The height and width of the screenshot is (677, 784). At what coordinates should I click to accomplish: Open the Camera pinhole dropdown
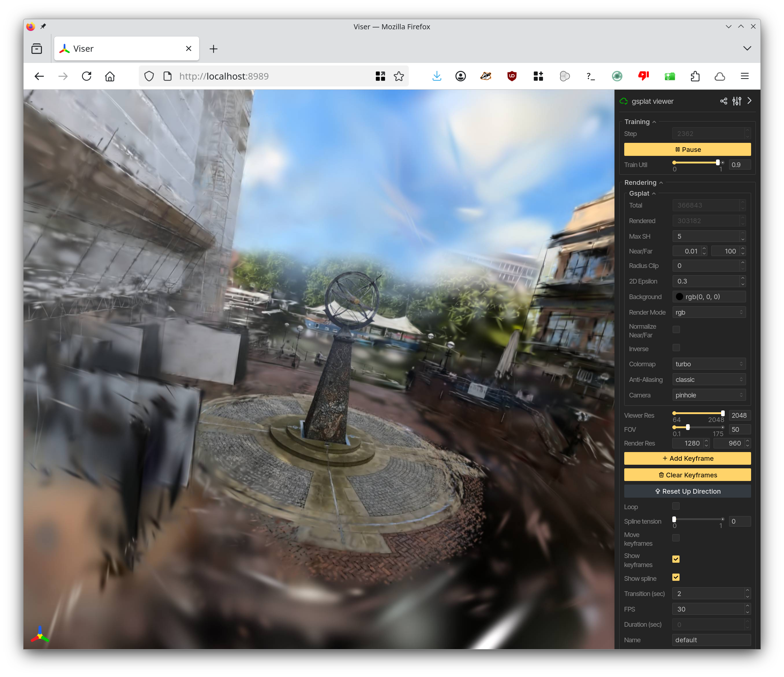coord(709,395)
